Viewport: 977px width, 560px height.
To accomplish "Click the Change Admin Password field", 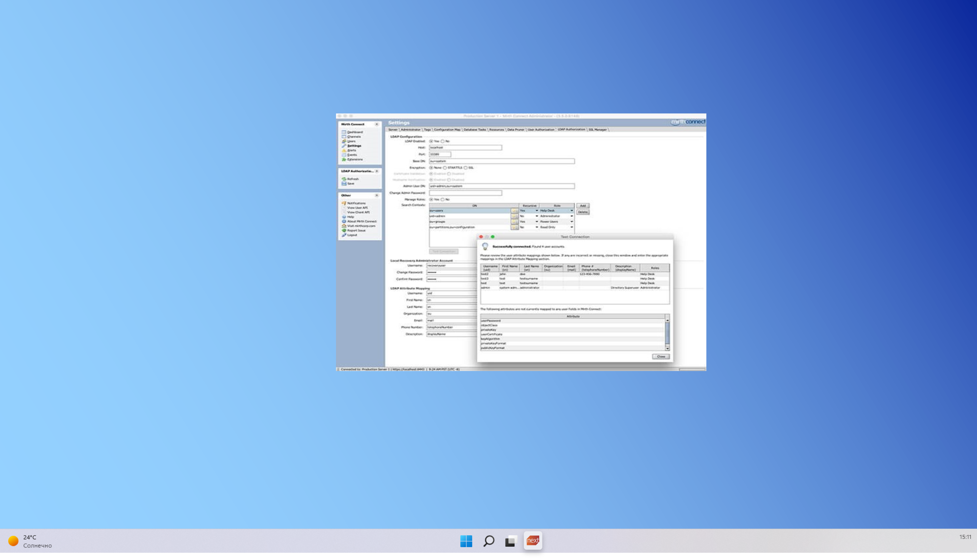I will point(465,193).
